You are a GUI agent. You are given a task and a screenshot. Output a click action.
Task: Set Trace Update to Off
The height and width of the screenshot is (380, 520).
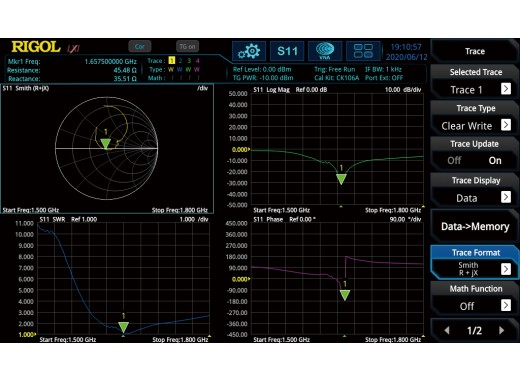(x=454, y=160)
